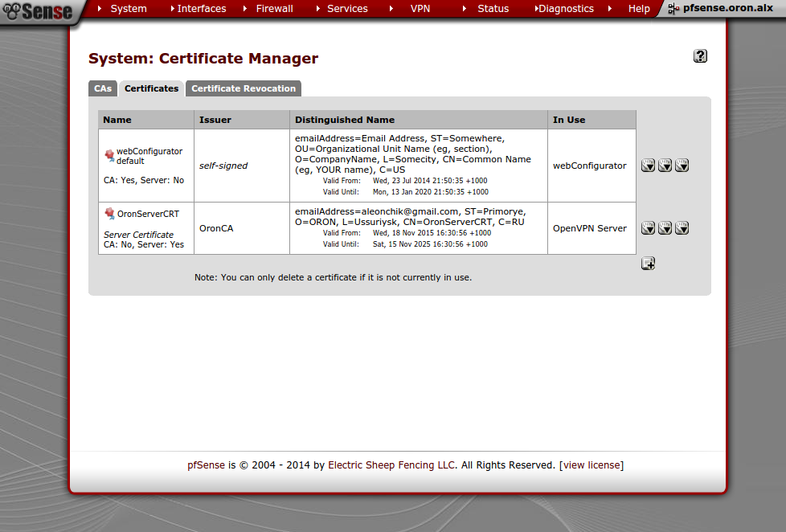This screenshot has height=532, width=786.
Task: Click the pfSense footer link
Action: click(206, 465)
